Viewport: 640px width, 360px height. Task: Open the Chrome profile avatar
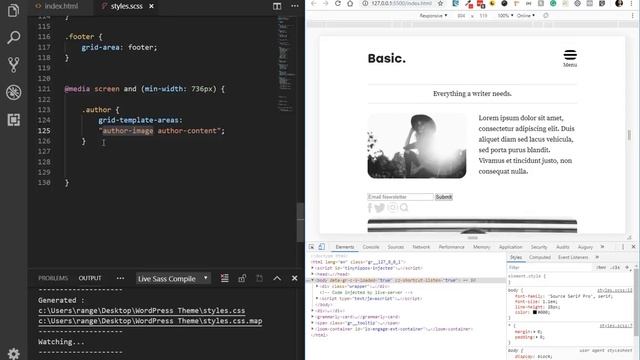click(619, 3)
